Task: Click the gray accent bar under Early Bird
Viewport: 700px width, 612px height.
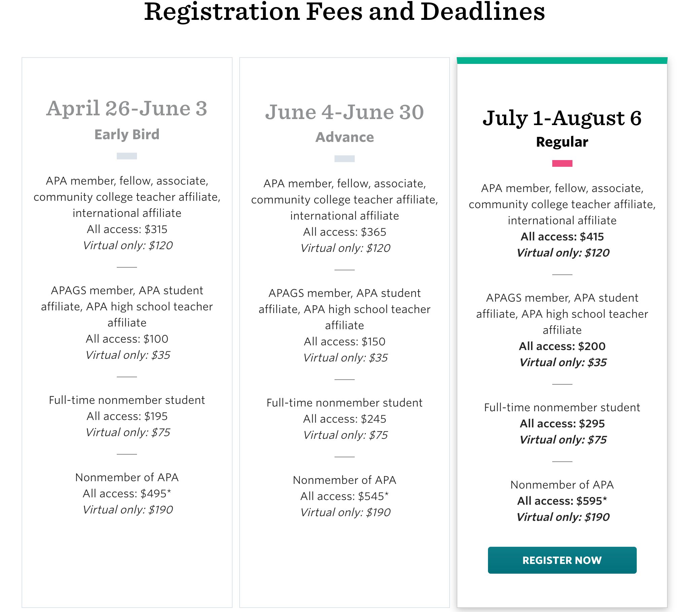Action: 127,156
